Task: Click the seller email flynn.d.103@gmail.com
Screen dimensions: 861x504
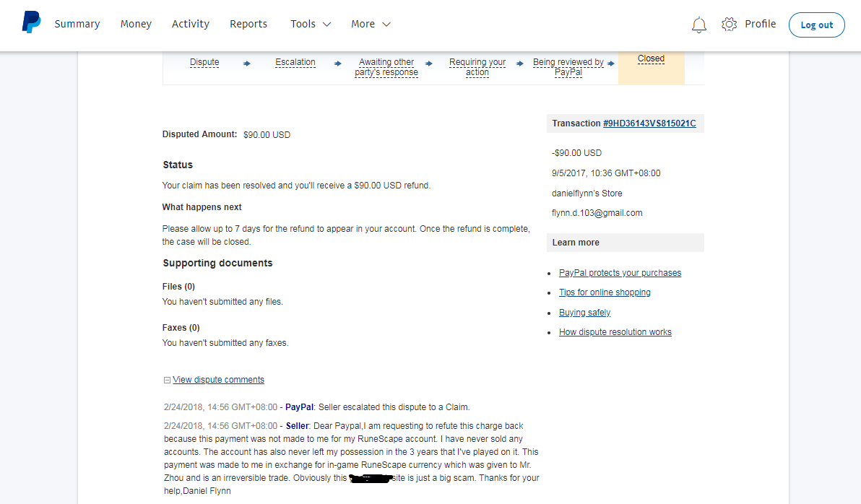Action: tap(597, 213)
